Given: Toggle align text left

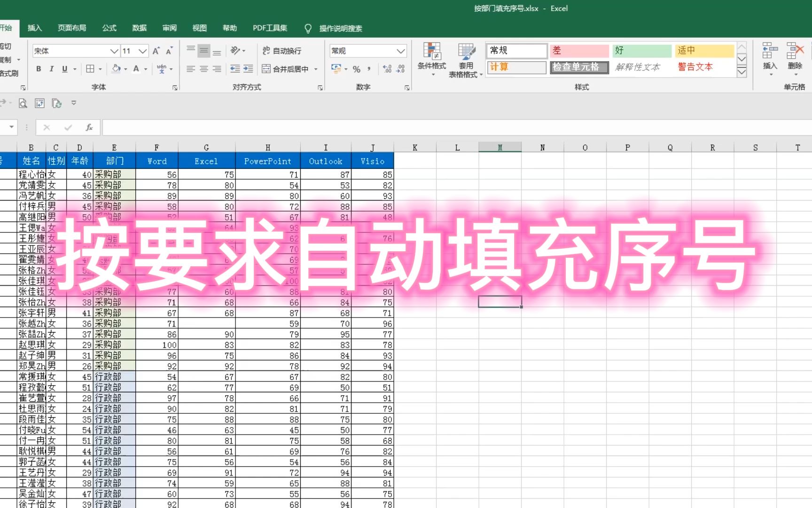Looking at the screenshot, I should [190, 69].
